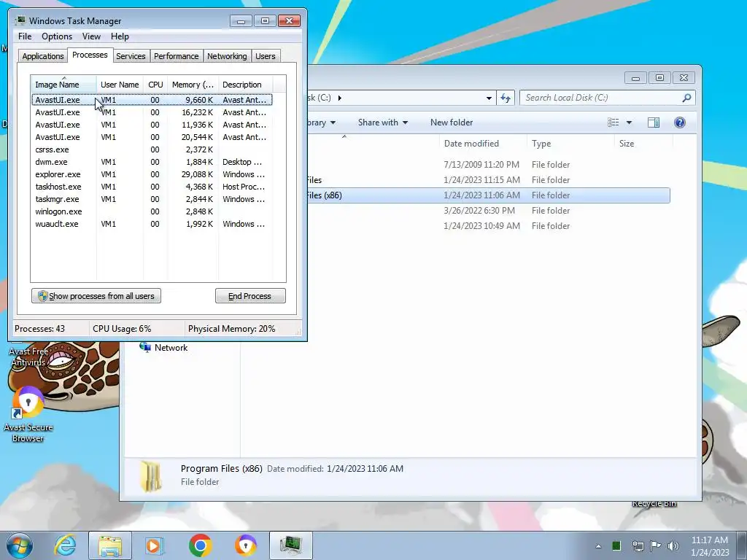Select the taskmgr.exe process
Image resolution: width=747 pixels, height=560 pixels.
click(x=152, y=199)
